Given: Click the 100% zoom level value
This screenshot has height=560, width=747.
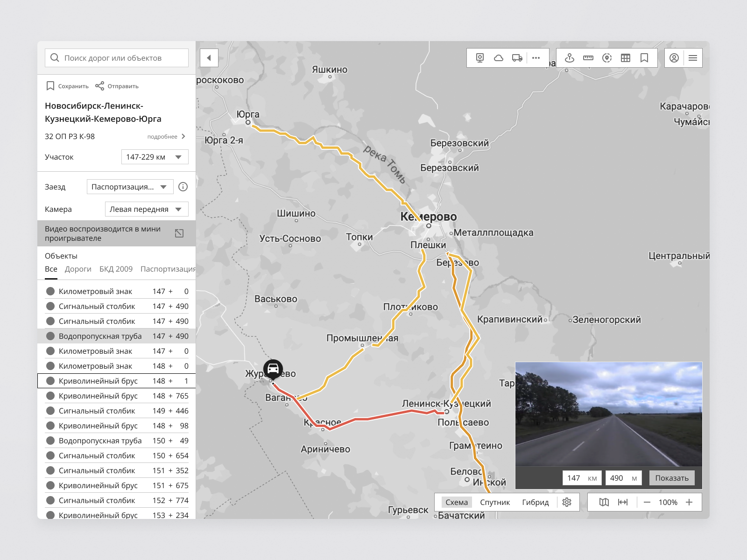Looking at the screenshot, I should [668, 502].
